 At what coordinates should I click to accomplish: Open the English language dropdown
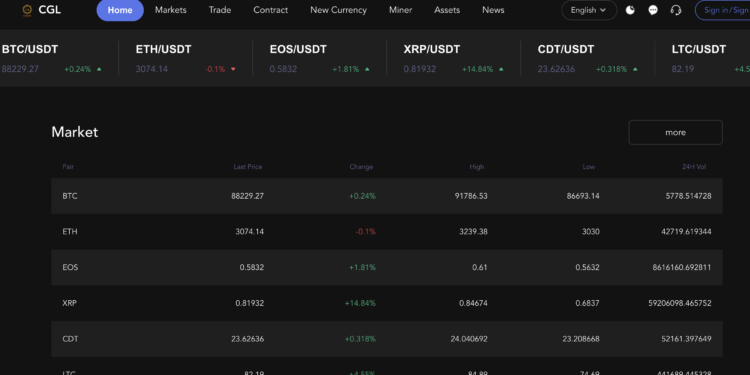(589, 10)
